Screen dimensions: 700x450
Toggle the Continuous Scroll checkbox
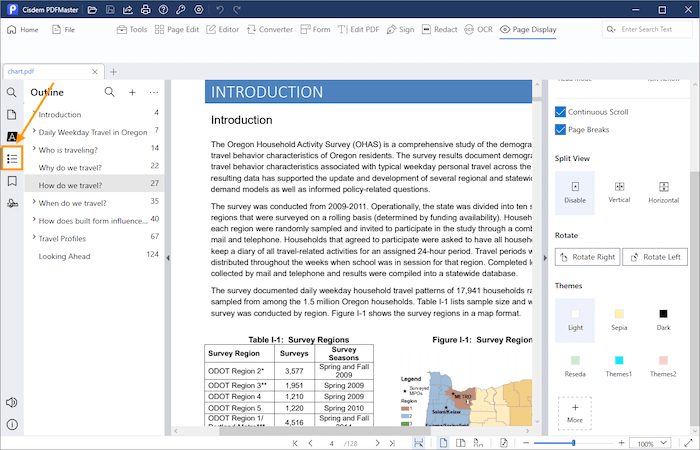click(560, 112)
